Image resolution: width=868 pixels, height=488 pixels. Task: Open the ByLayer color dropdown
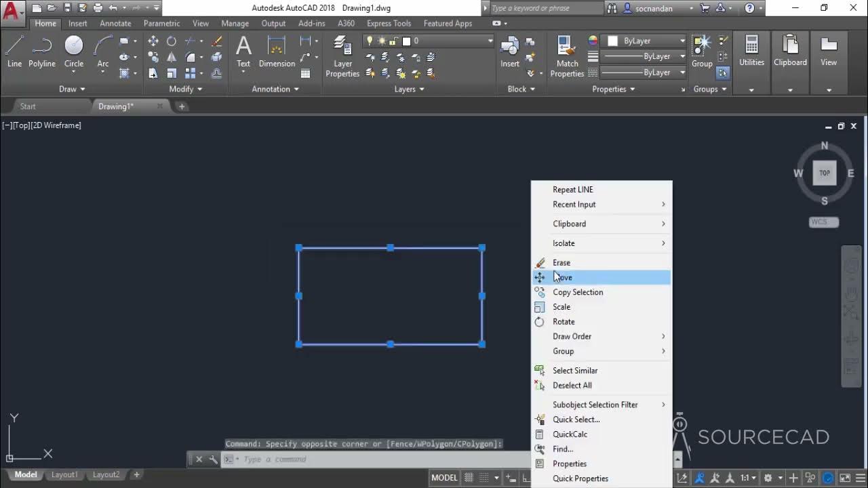coord(682,41)
